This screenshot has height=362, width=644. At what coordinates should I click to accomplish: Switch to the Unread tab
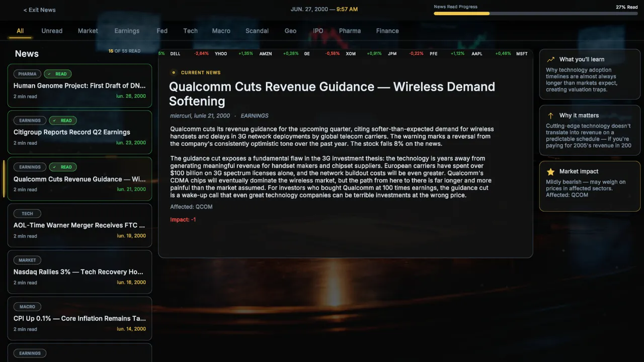click(x=52, y=31)
